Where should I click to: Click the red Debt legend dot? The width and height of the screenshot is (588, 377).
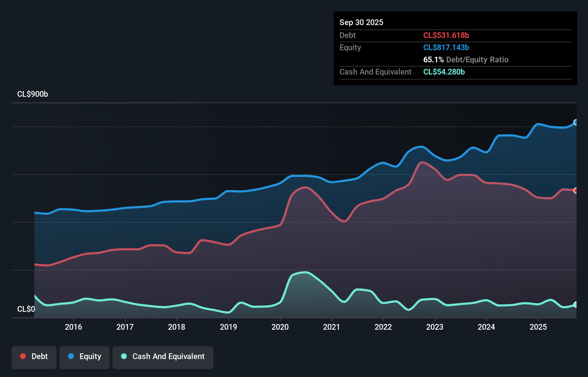[x=23, y=356]
